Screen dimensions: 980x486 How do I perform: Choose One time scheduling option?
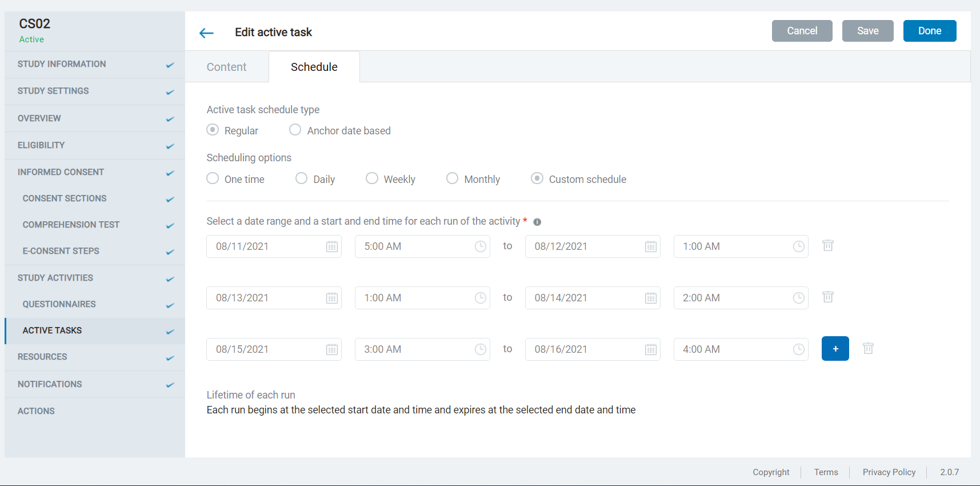[x=213, y=178]
